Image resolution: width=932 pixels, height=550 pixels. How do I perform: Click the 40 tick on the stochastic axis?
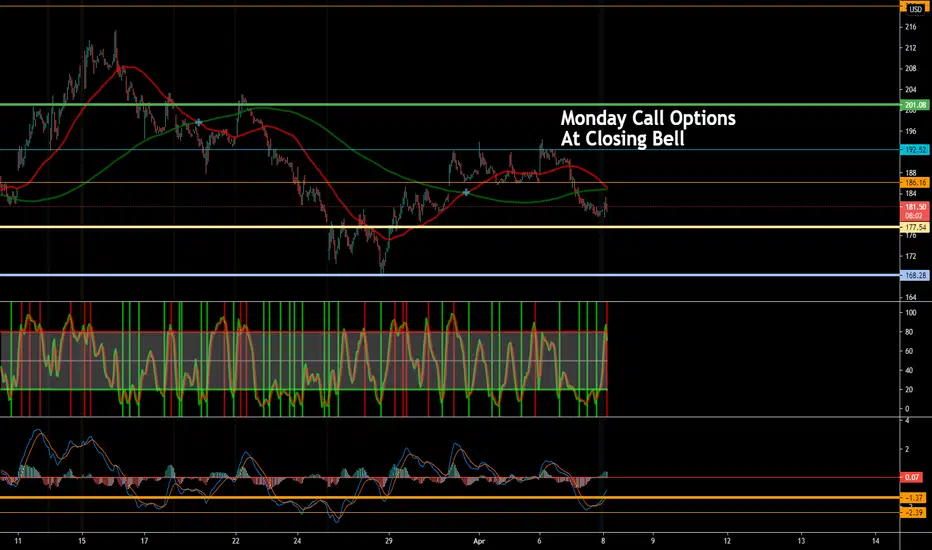point(909,370)
